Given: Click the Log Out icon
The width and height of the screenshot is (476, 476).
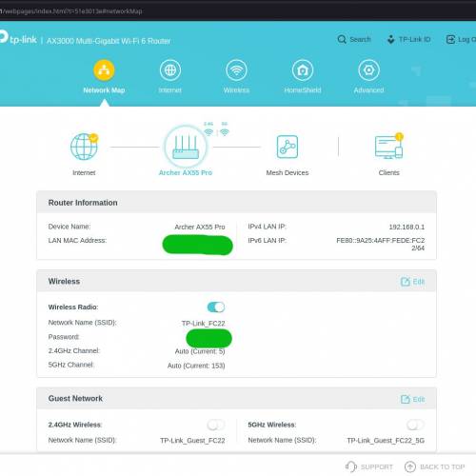Looking at the screenshot, I should point(450,39).
